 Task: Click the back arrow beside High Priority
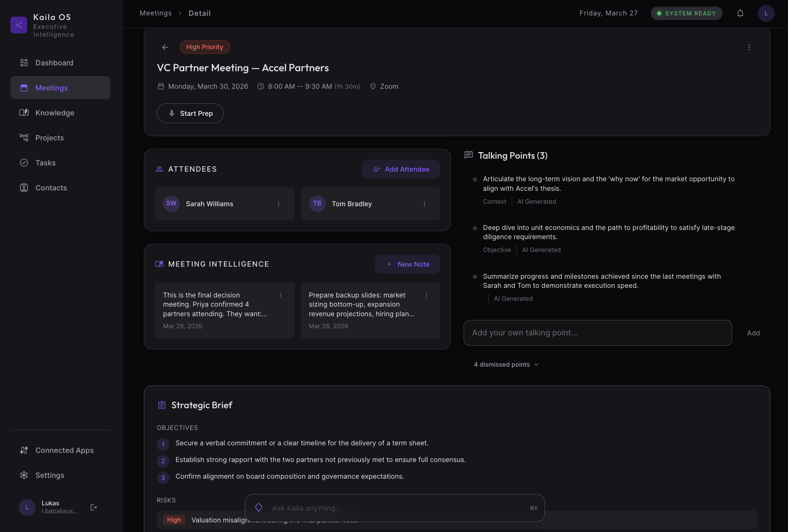[165, 47]
